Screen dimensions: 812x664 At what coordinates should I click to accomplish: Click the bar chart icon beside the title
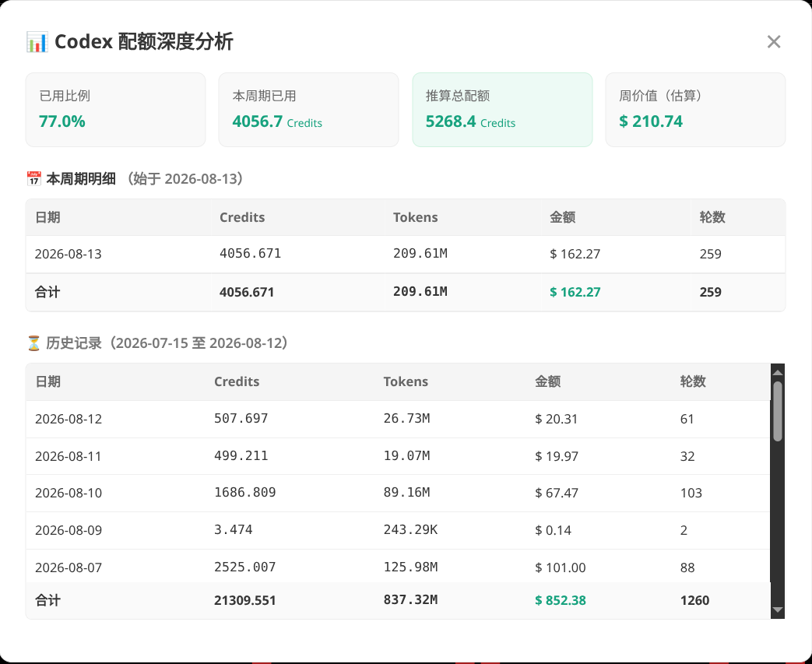tap(37, 42)
